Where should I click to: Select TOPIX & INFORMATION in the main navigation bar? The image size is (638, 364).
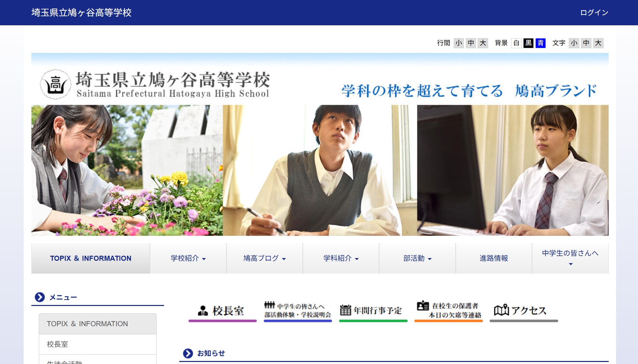coord(90,258)
